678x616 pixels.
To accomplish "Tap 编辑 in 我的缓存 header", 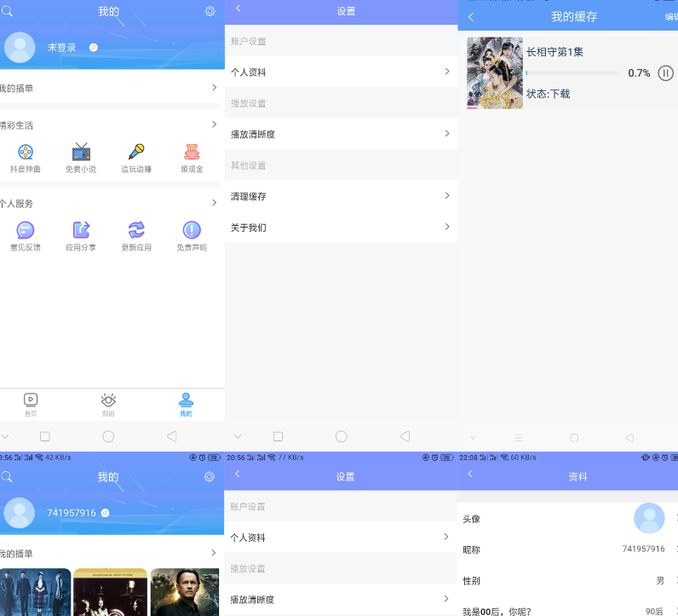I will click(671, 17).
